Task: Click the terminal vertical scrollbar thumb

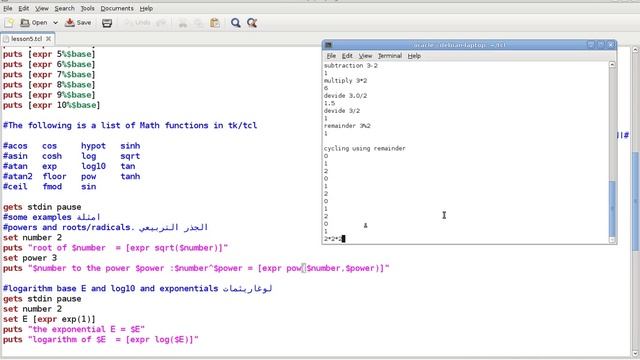Action: (612, 208)
